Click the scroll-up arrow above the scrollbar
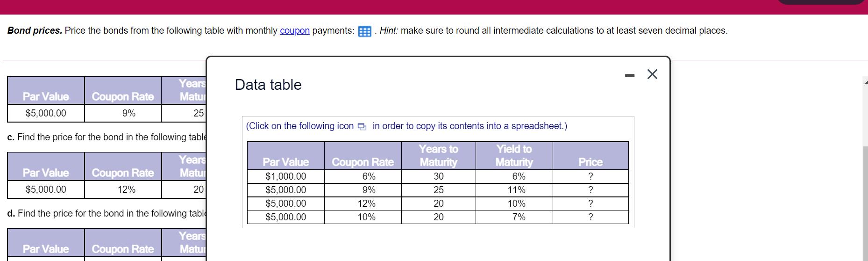 click(866, 82)
